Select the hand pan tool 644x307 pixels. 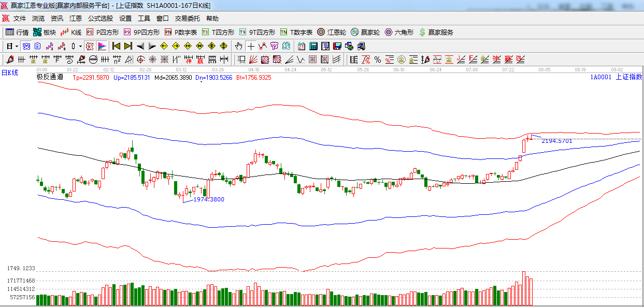pos(238,46)
